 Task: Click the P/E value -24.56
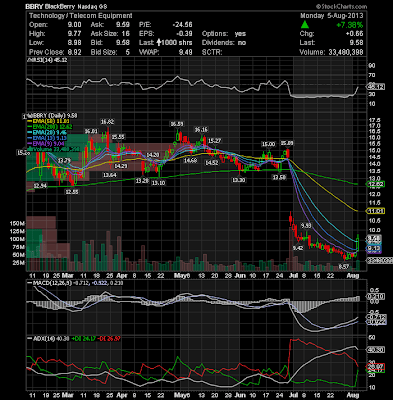point(182,25)
